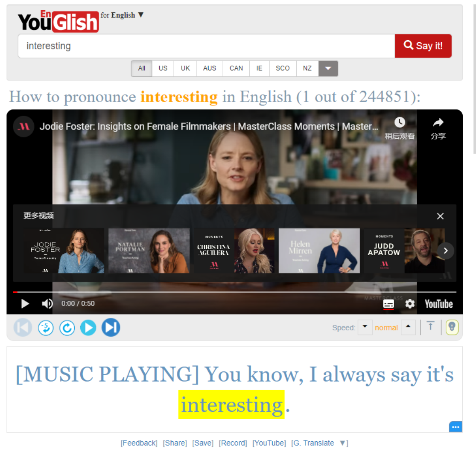
Task: Select the 'AUS' accent filter
Action: (x=210, y=68)
